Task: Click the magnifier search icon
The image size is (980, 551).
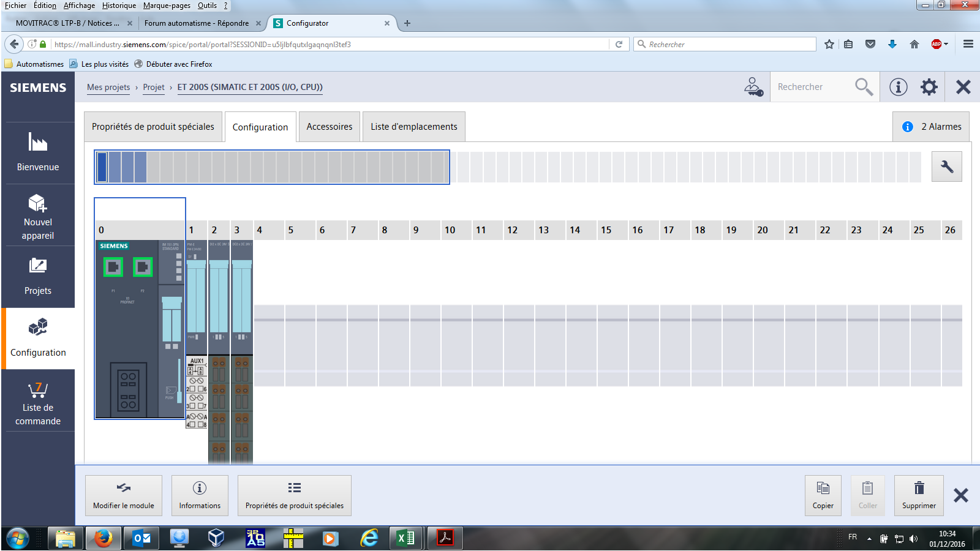Action: 864,87
